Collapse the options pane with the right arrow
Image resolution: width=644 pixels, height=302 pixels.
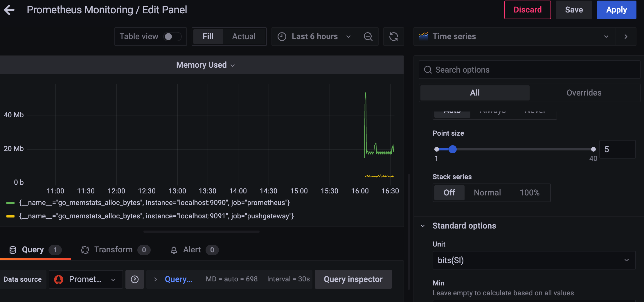[626, 37]
